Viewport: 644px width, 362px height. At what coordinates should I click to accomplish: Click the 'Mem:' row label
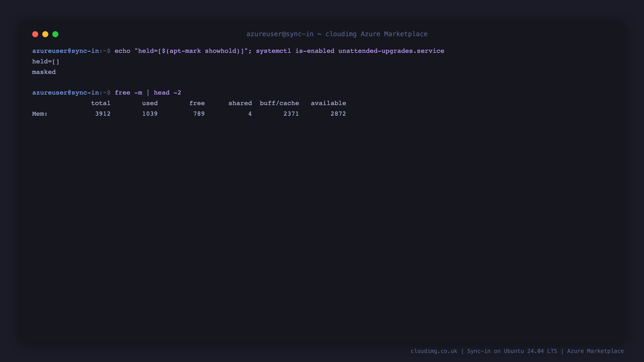pos(40,114)
